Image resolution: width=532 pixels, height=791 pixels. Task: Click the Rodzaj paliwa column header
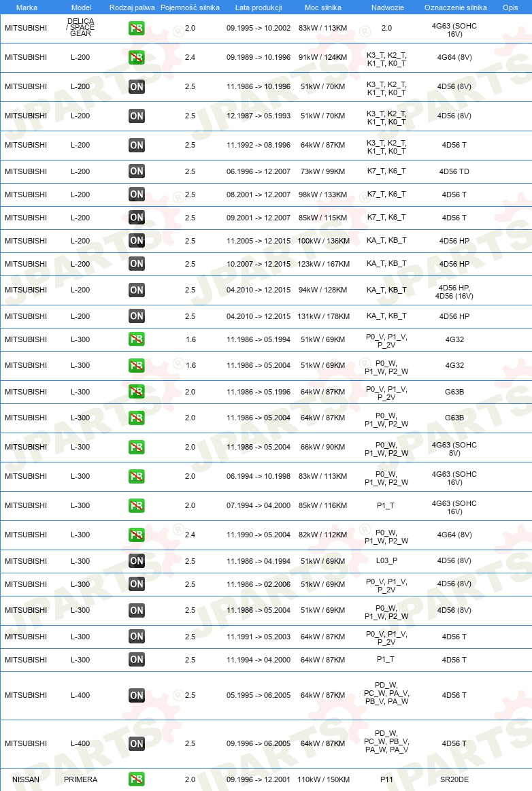pos(132,7)
